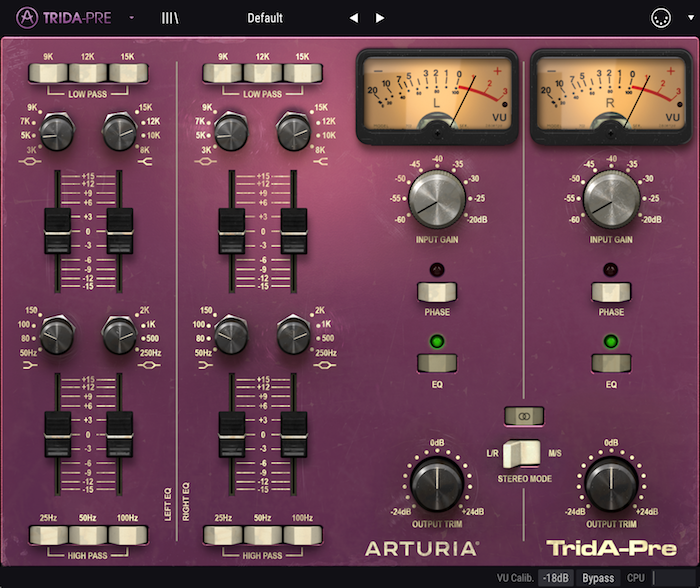This screenshot has height=588, width=700.
Task: Click the right channel Output Trim knob
Action: [611, 484]
